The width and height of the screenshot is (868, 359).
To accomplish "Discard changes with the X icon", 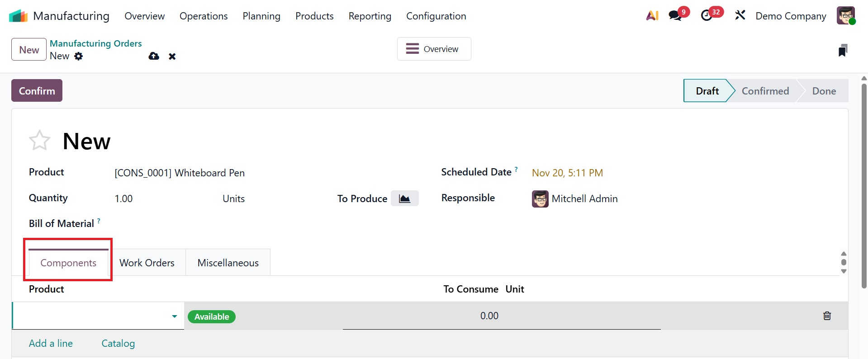I will click(172, 57).
